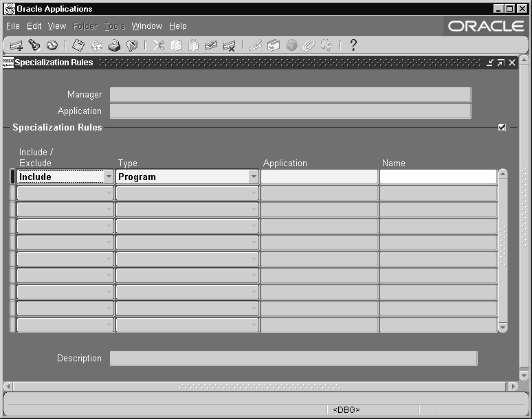Click the Oracle Applications title bar icon
532x419 pixels.
[x=10, y=9]
